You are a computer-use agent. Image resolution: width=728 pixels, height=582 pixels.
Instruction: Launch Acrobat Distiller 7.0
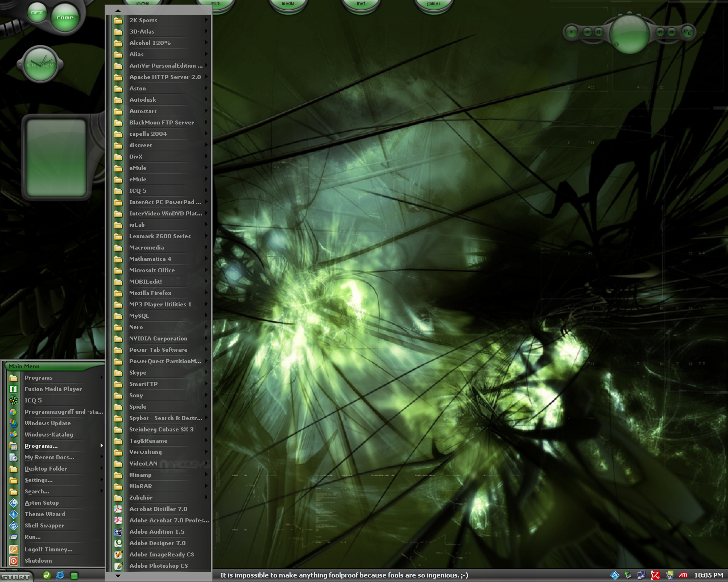pyautogui.click(x=161, y=509)
